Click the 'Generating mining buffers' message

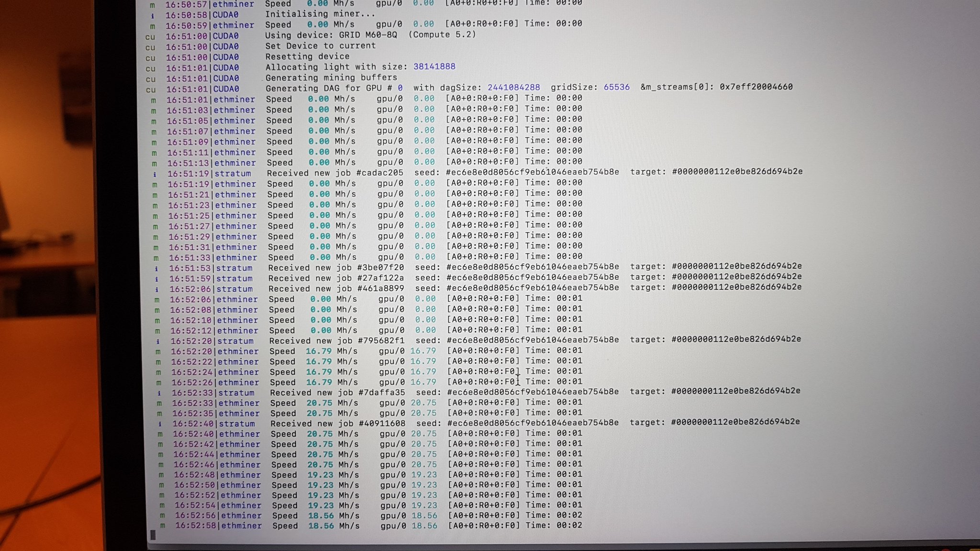click(x=331, y=77)
